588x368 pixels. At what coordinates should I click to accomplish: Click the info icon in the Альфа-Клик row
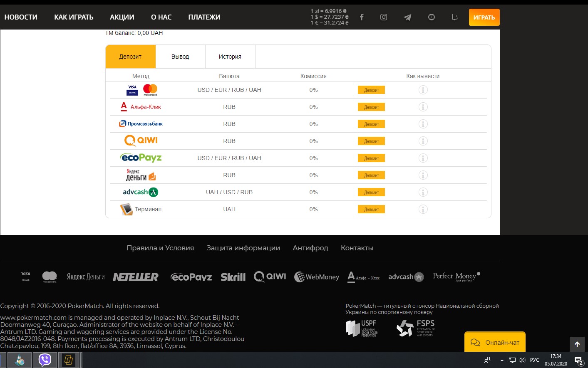423,107
